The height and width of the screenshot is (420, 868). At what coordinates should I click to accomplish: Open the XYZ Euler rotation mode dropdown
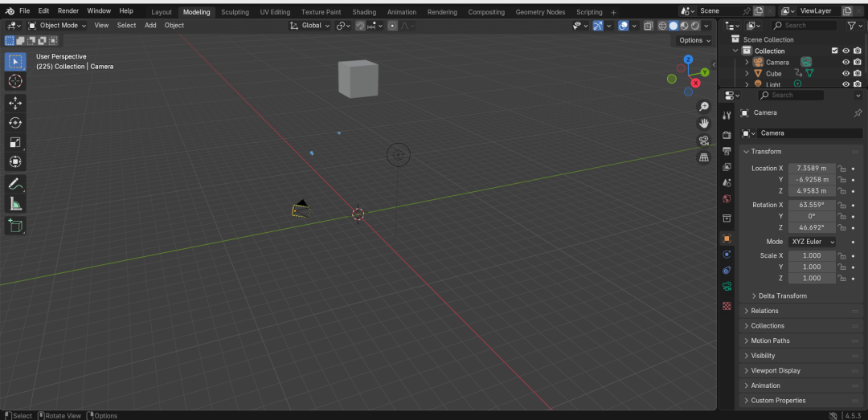pyautogui.click(x=812, y=242)
